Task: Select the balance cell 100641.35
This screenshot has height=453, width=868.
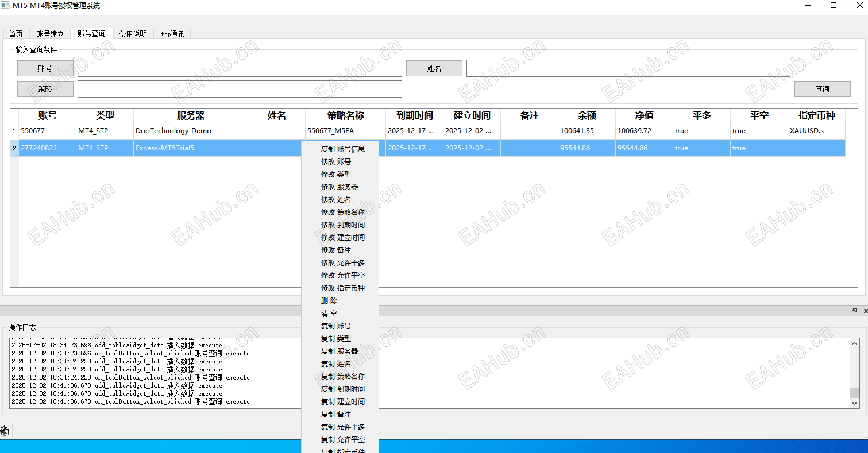Action: tap(587, 131)
